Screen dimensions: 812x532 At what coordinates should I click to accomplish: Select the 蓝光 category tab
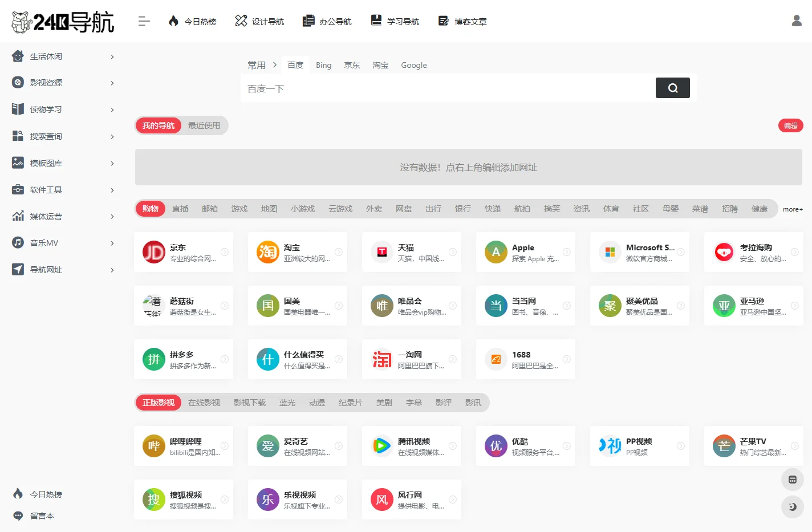coord(287,403)
